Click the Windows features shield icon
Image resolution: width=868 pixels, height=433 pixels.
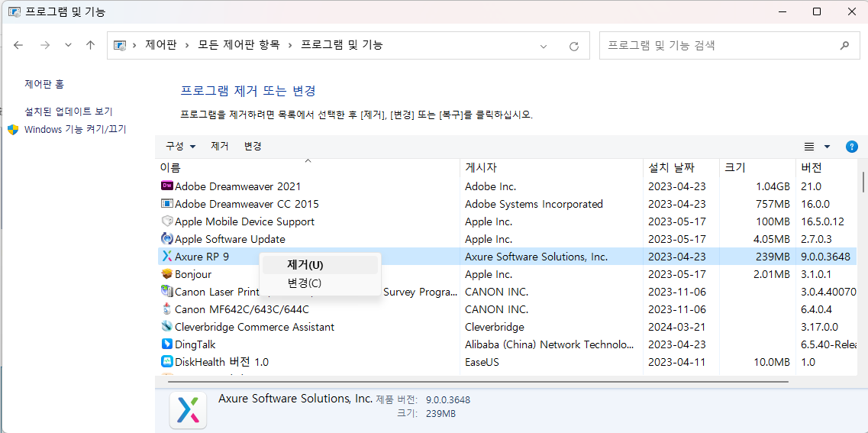13,130
